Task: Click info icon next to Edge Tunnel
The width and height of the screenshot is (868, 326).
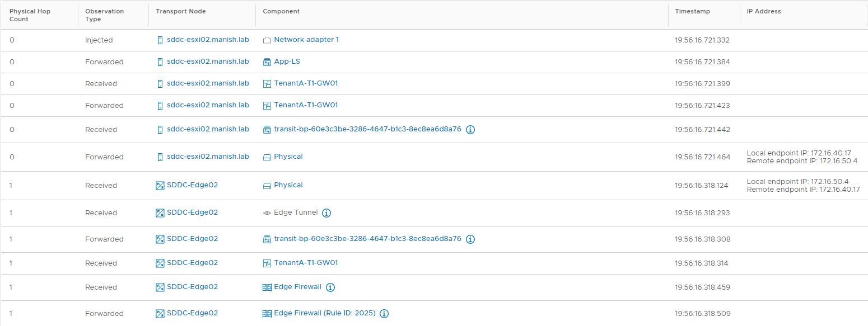Action: [x=327, y=213]
